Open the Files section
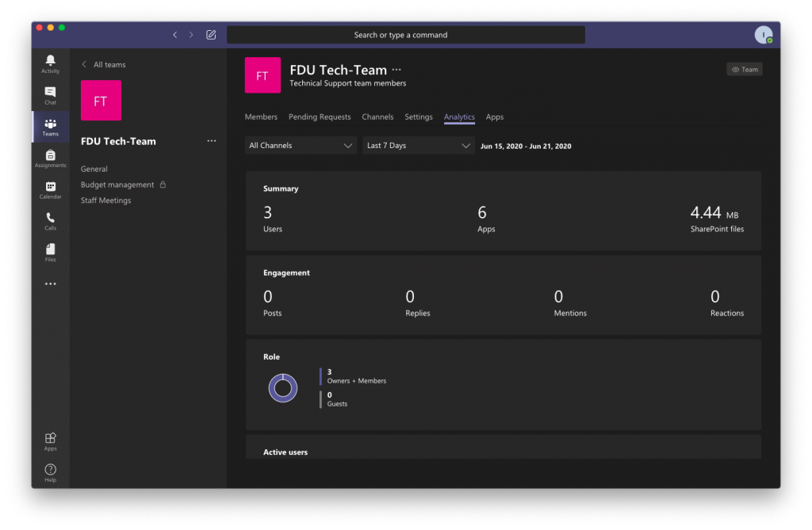The height and width of the screenshot is (530, 812). (x=50, y=253)
